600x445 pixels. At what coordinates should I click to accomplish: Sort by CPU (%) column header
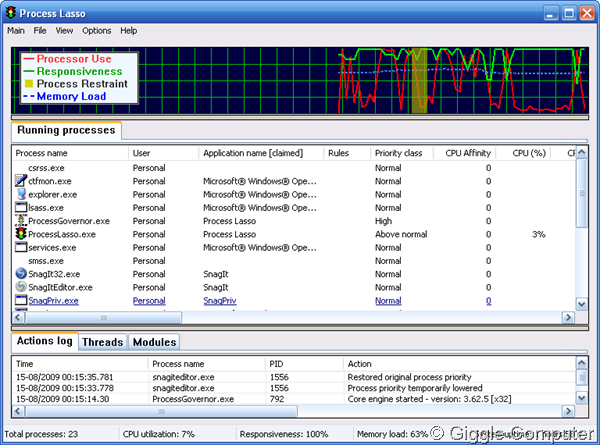coord(523,153)
